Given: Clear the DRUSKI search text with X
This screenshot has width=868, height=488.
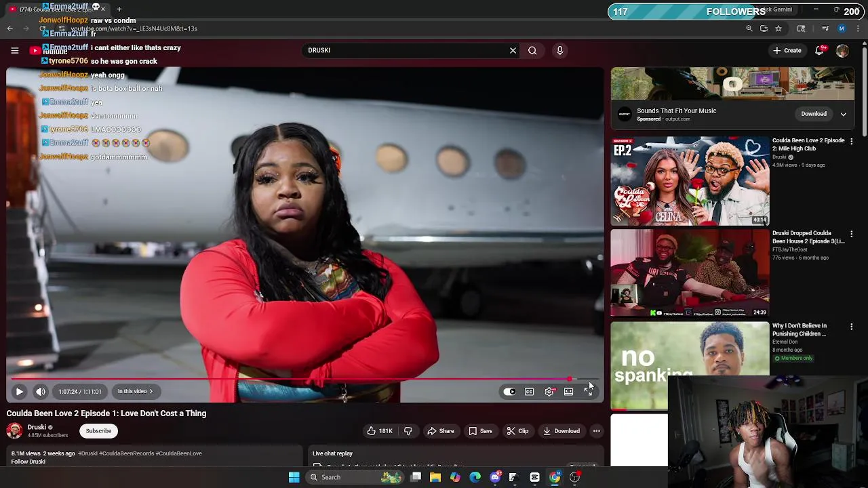Looking at the screenshot, I should [x=513, y=50].
